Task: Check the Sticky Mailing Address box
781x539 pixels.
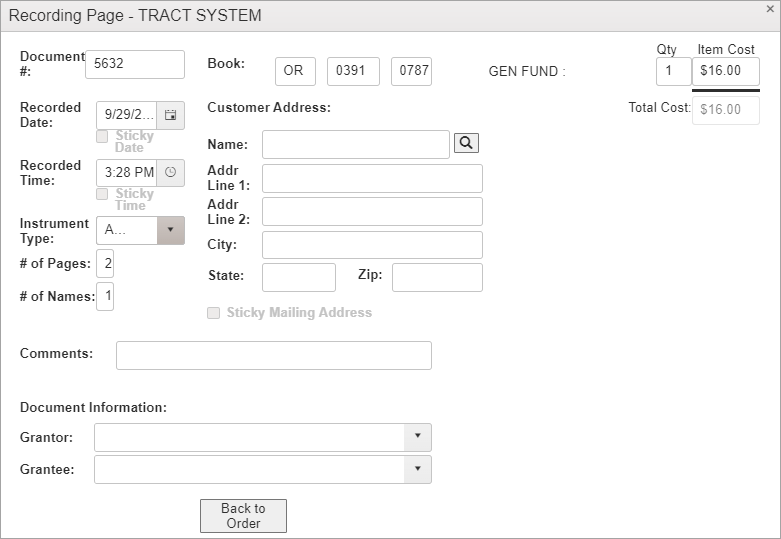Action: 213,313
